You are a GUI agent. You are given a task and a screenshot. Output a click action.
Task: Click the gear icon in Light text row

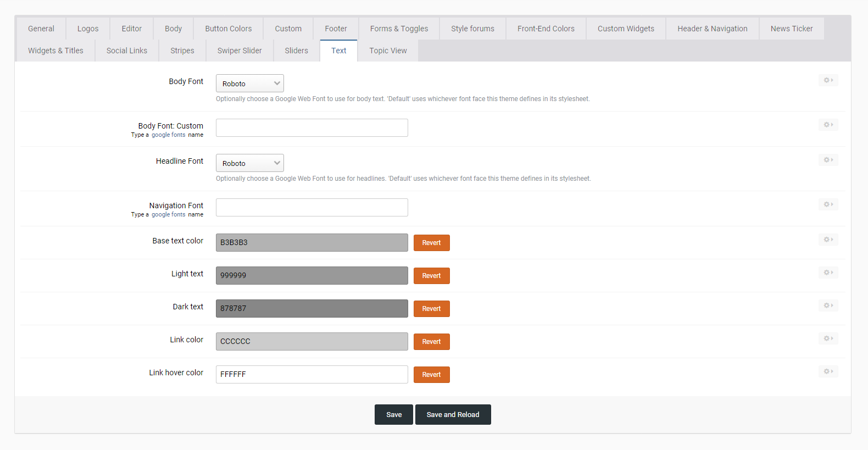pyautogui.click(x=828, y=273)
